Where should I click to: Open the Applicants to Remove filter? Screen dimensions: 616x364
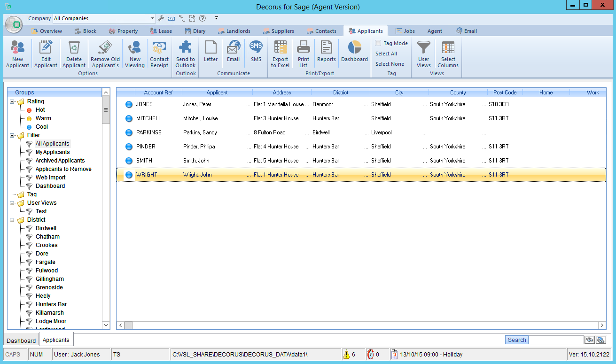pos(63,169)
